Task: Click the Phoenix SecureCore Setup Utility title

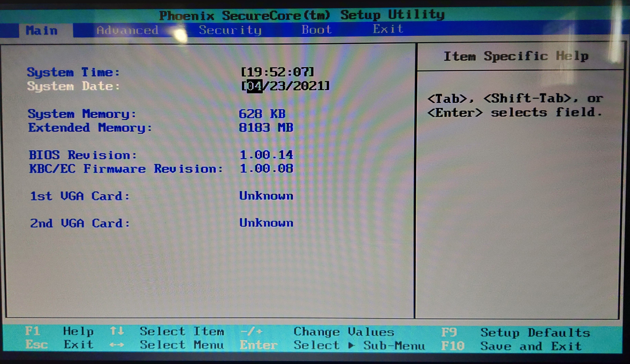Action: tap(302, 15)
